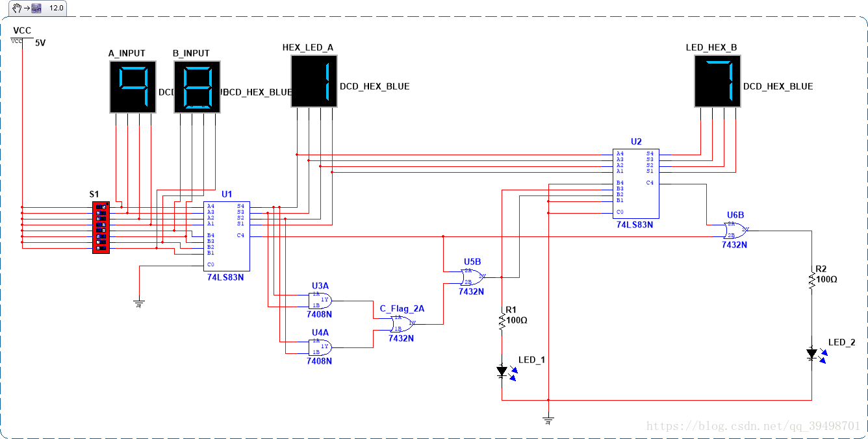Click the A_INPUT title label

[x=127, y=53]
